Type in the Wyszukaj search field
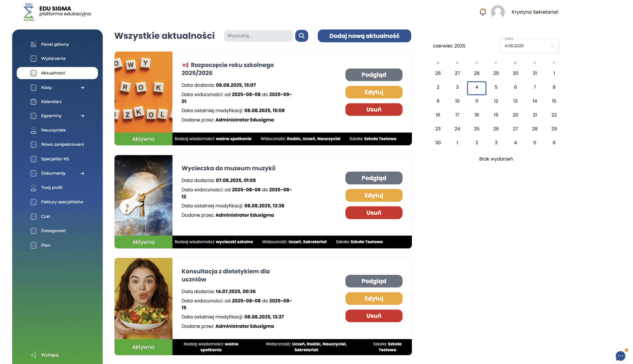 (258, 36)
